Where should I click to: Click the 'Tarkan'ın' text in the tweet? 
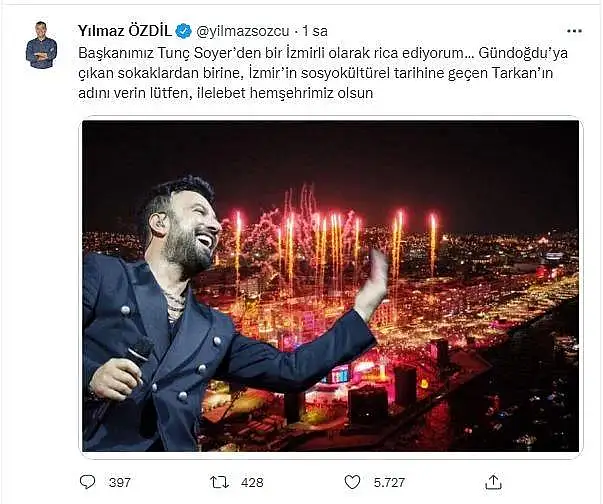(x=523, y=73)
